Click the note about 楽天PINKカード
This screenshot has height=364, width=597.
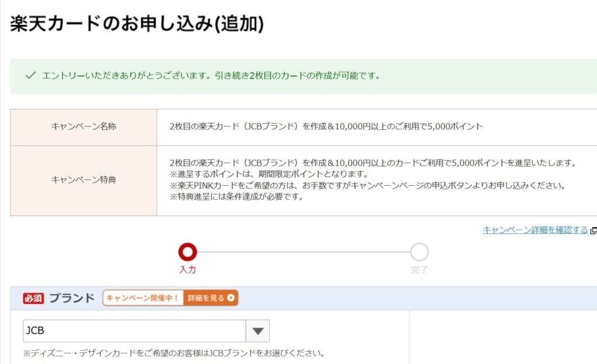tap(368, 186)
